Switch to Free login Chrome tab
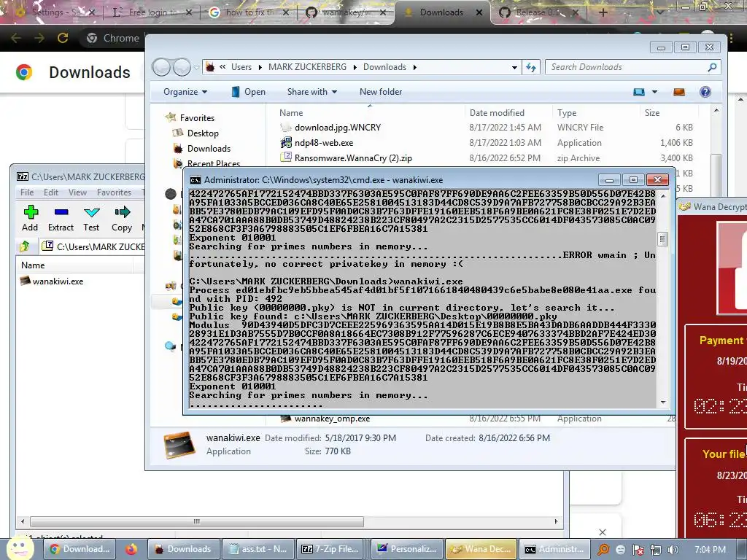The image size is (747, 560). click(150, 12)
